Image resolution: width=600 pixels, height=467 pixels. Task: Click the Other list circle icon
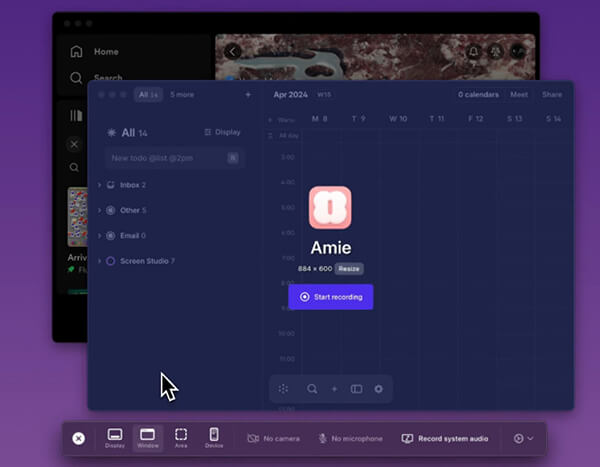(x=111, y=210)
